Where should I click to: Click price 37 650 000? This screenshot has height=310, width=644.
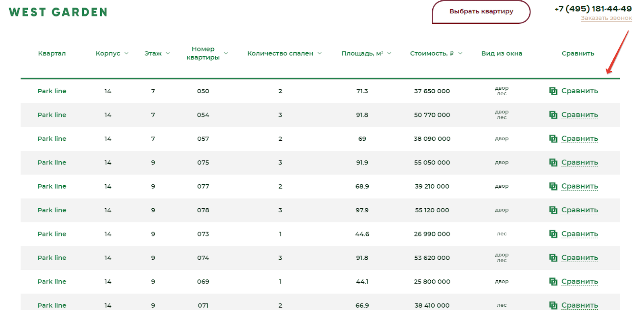[432, 91]
